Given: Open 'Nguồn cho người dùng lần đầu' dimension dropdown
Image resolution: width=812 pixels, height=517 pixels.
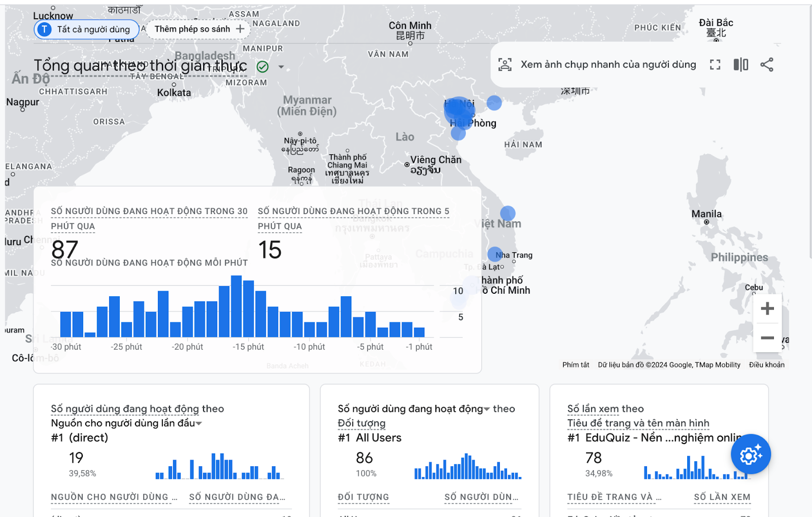Looking at the screenshot, I should pos(126,423).
